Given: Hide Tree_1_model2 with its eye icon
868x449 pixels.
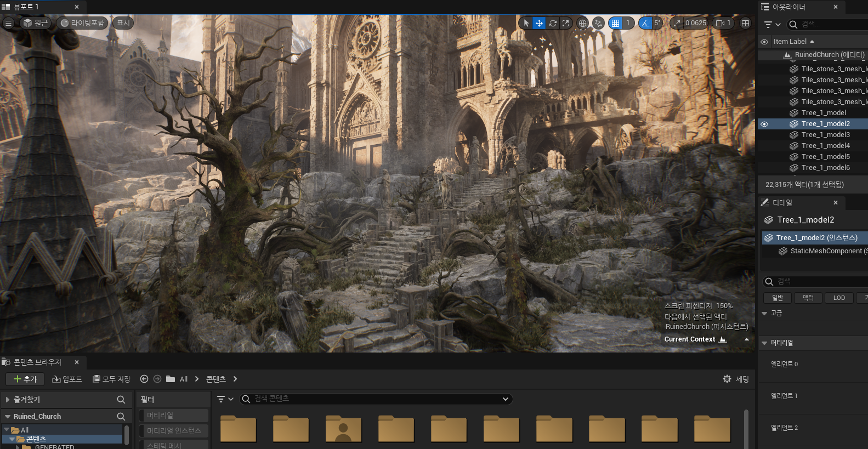Looking at the screenshot, I should [764, 124].
